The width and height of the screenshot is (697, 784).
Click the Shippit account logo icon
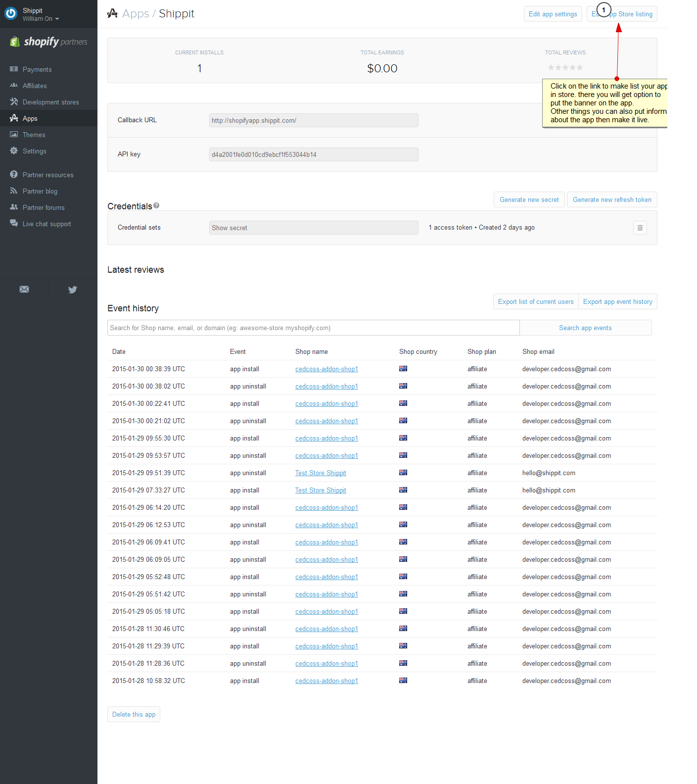(x=11, y=14)
